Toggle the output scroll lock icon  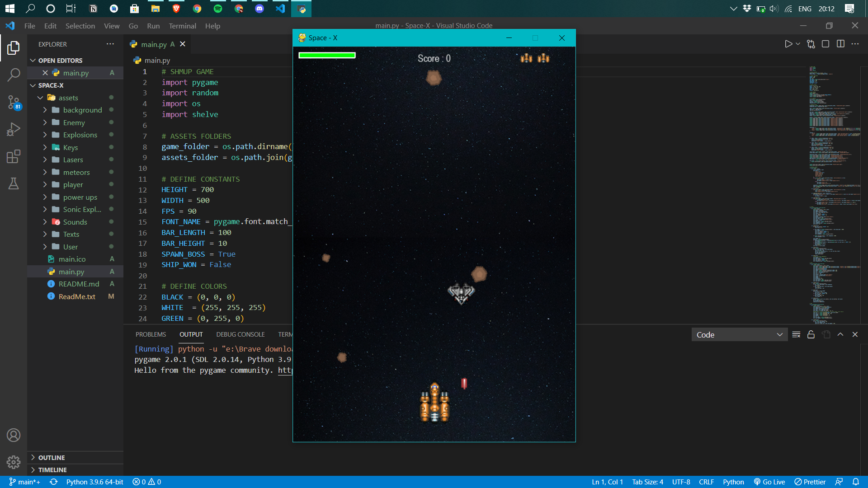point(811,335)
